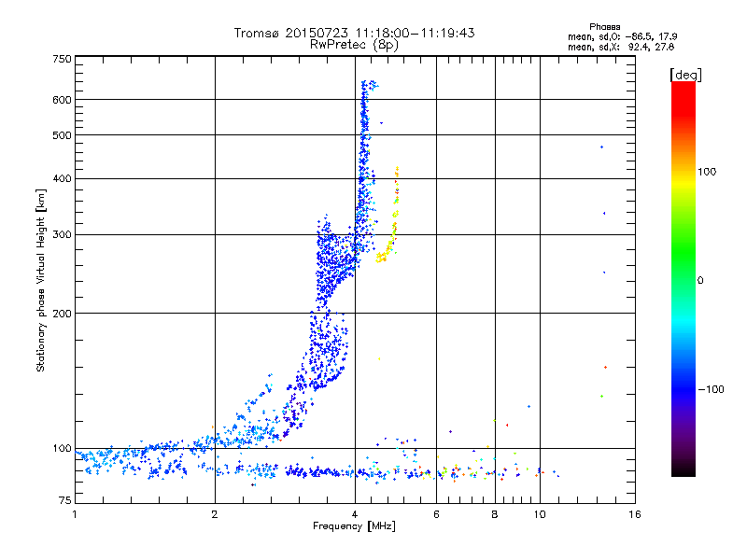
Task: Click the subtitle 'RwPretec (8p)'
Action: click(354, 45)
